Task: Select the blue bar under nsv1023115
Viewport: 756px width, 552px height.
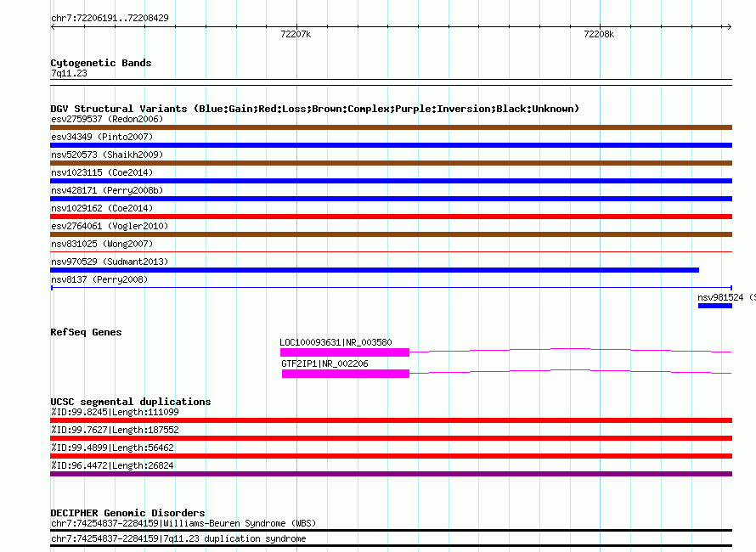Action: click(x=391, y=181)
